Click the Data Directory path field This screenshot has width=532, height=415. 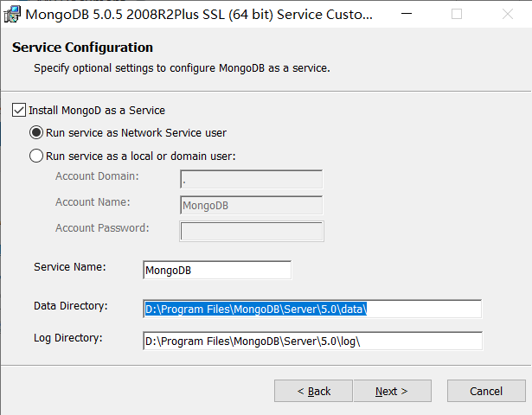[312, 309]
